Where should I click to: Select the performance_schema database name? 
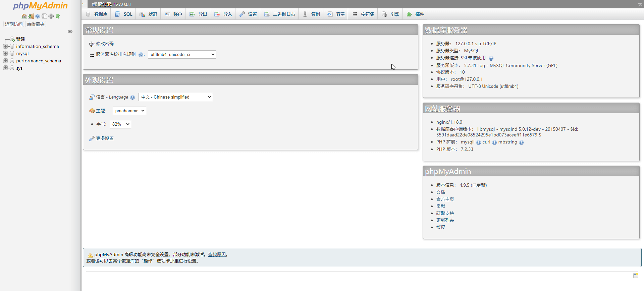(x=39, y=61)
